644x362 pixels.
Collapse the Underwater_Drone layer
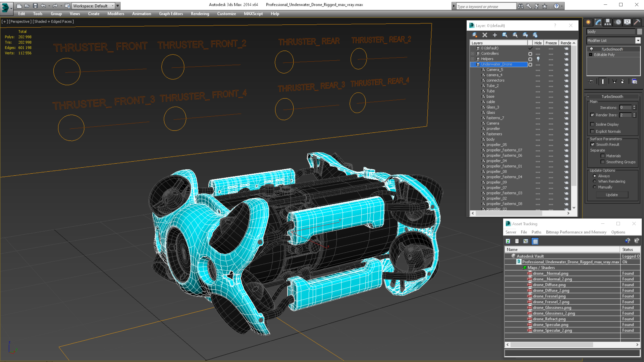472,64
